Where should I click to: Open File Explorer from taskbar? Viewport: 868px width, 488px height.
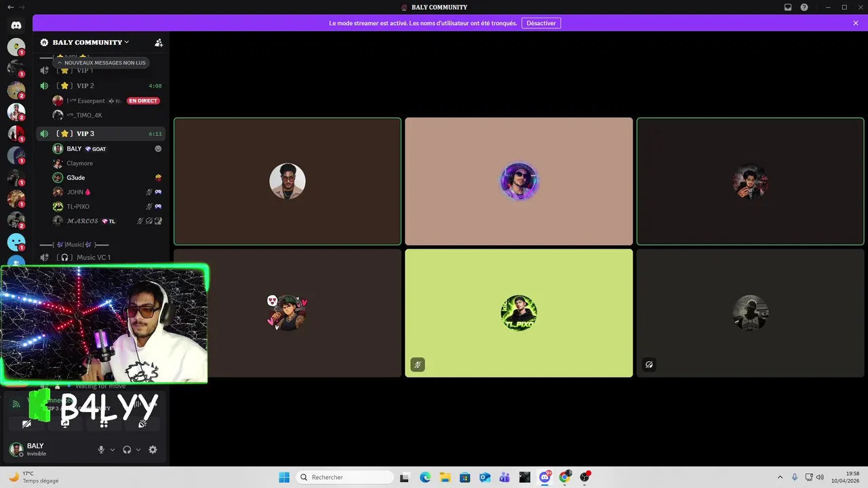pyautogui.click(x=445, y=477)
